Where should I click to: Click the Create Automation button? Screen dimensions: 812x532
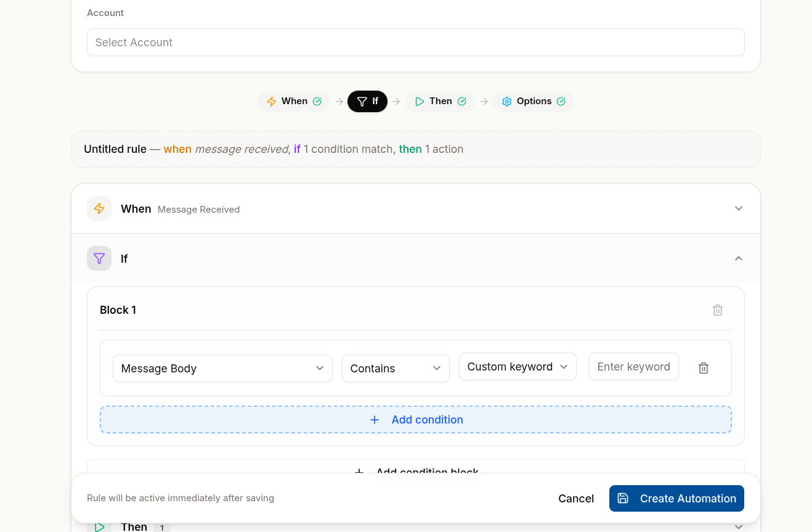point(676,498)
